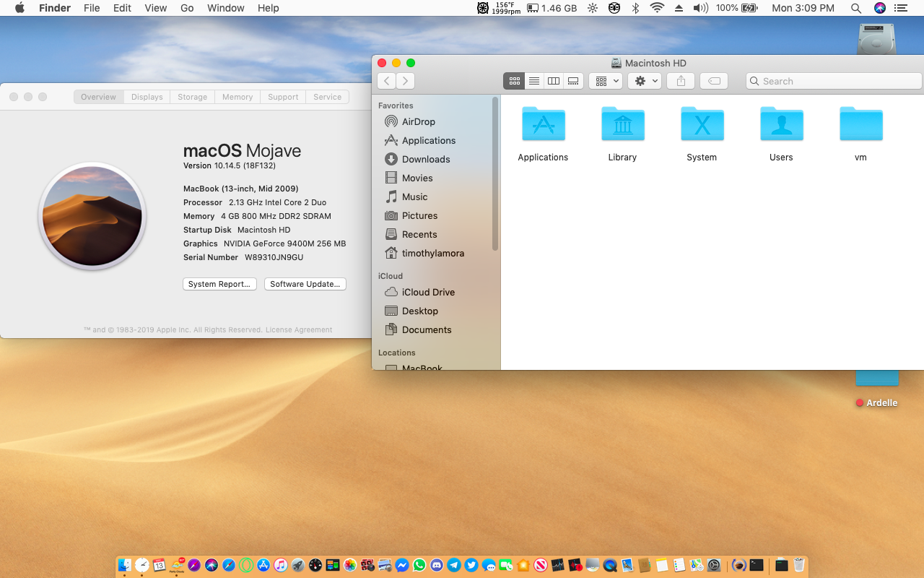Click the Wi-Fi menu bar icon
This screenshot has width=924, height=578.
(x=657, y=8)
